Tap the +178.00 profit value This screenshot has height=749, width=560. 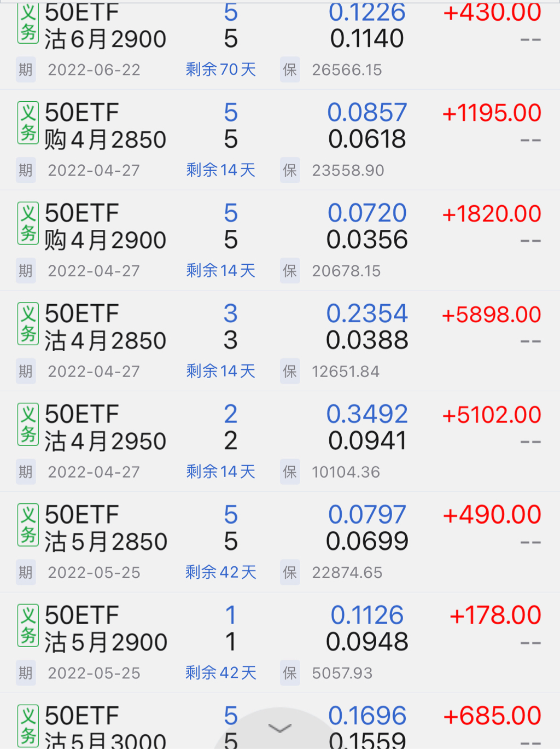point(495,616)
